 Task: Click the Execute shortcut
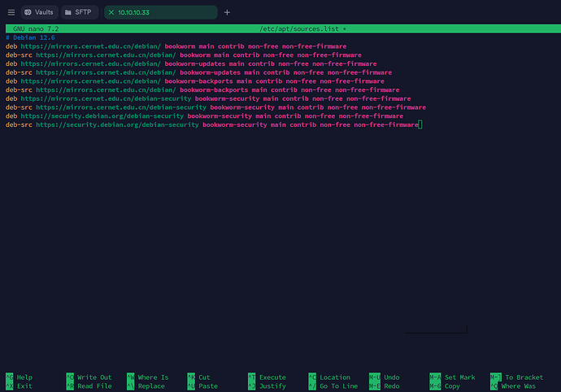(267, 377)
